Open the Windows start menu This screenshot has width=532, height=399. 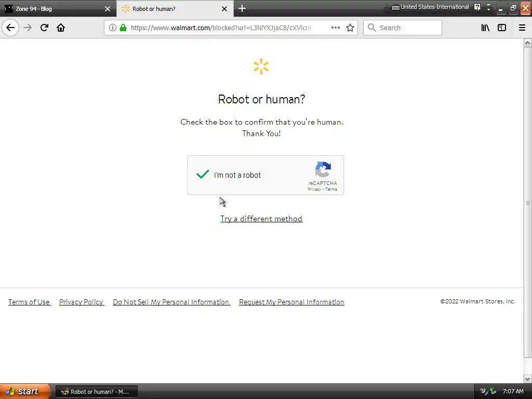pos(25,391)
